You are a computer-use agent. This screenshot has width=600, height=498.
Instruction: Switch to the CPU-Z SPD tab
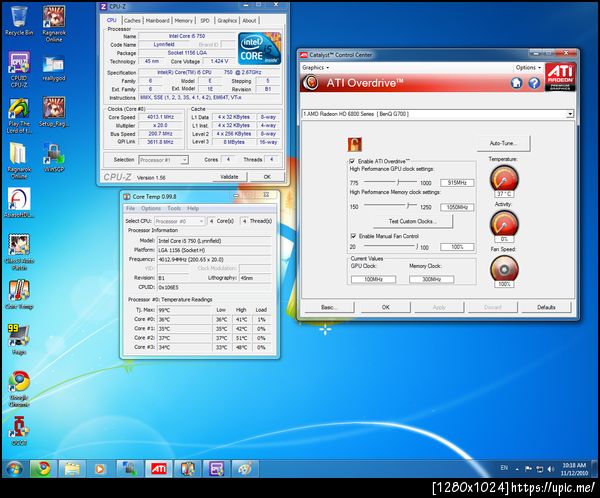(x=205, y=21)
